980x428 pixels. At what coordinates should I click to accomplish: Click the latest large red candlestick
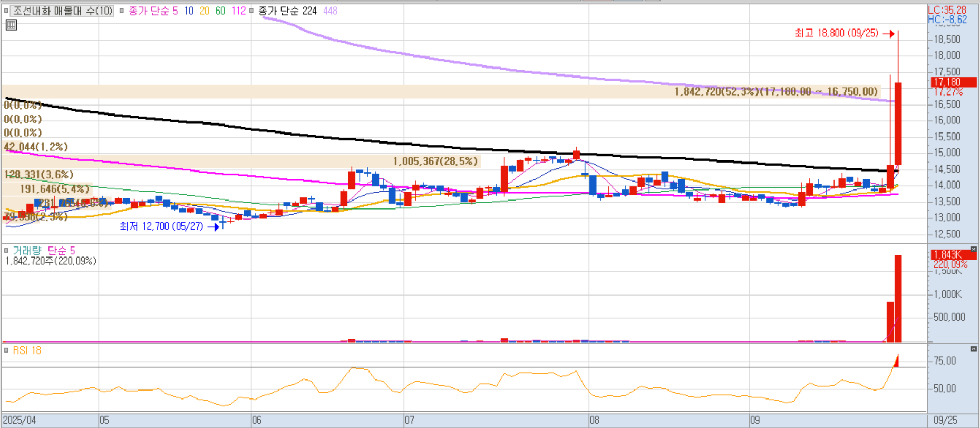[x=898, y=123]
